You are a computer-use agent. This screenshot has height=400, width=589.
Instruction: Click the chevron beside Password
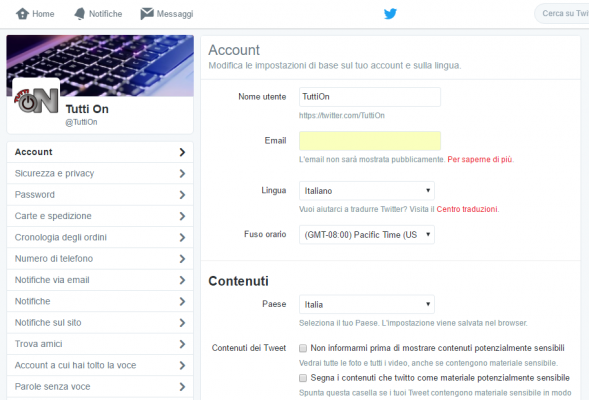[x=182, y=195]
